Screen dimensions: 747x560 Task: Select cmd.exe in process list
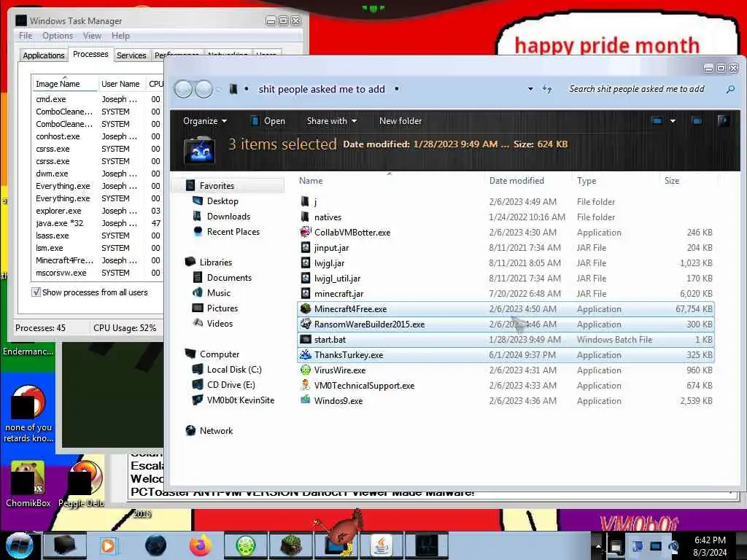(x=98, y=99)
